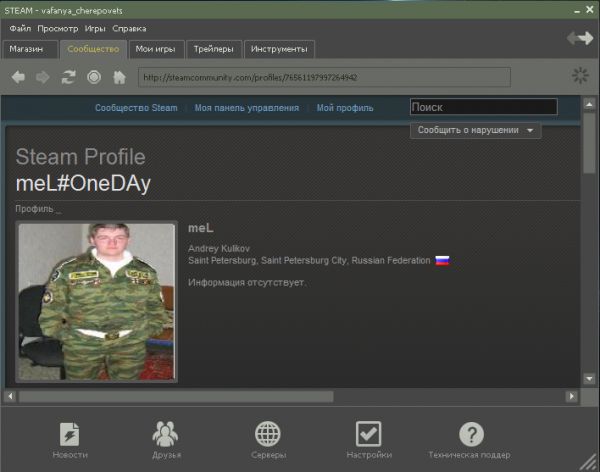Viewport: 600px width, 472px height.
Task: Click the Saint Petersburg location text
Action: pos(309,261)
